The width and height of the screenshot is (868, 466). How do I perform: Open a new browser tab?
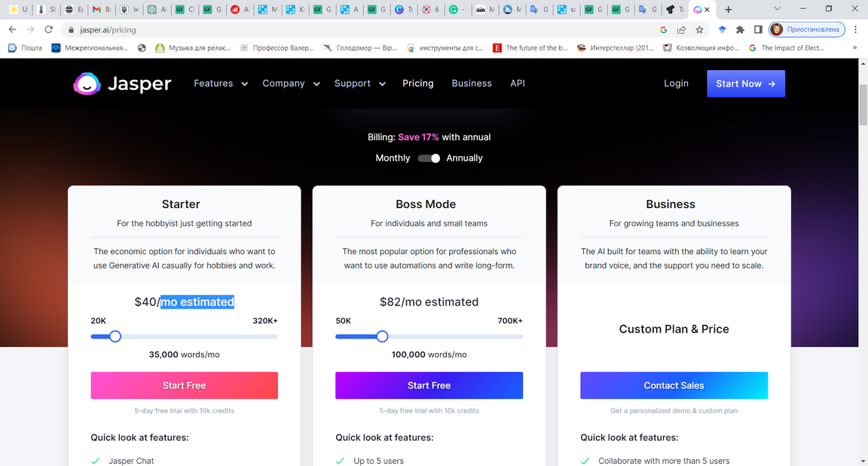tap(729, 9)
